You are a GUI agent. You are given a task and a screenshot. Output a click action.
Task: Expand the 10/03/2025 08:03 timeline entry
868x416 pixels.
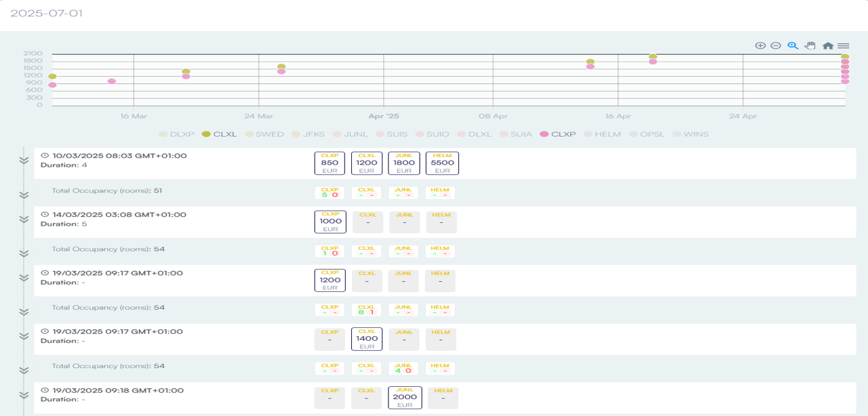24,161
